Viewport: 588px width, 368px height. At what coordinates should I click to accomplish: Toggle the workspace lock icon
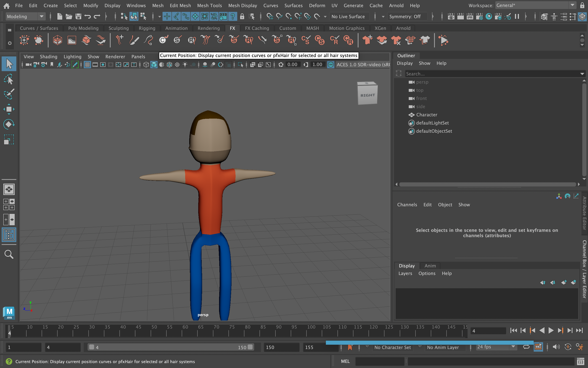[x=582, y=5]
